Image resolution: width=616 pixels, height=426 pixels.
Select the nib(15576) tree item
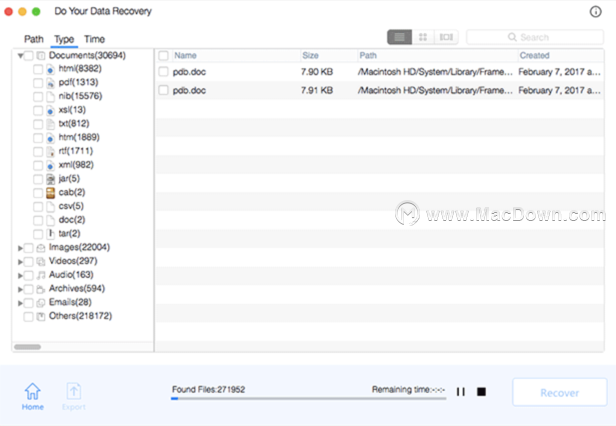pyautogui.click(x=80, y=96)
